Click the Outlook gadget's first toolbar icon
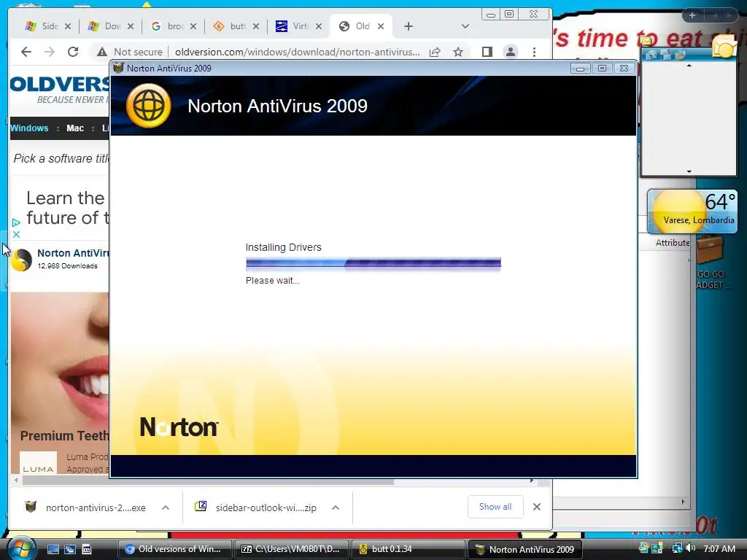Screen dimensions: 747x560 tap(651, 55)
